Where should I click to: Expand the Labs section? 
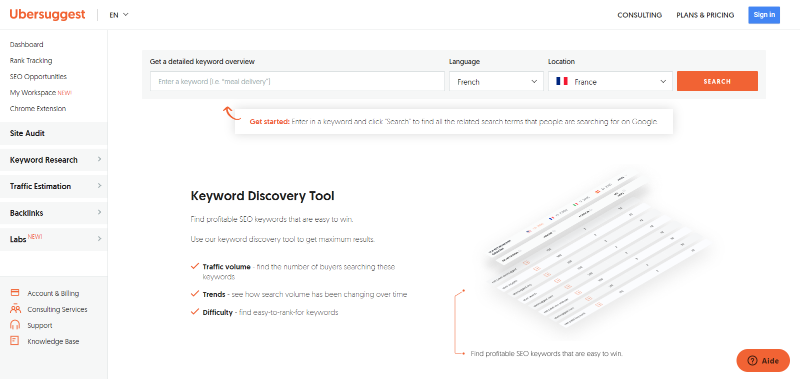pos(54,239)
